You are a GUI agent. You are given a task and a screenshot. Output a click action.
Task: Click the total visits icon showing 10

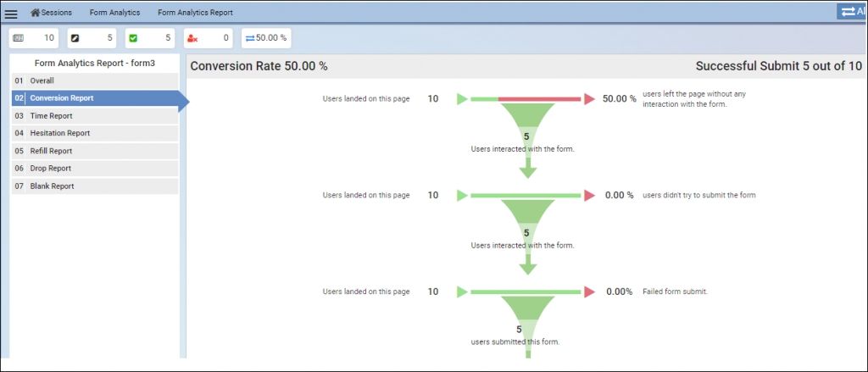pos(19,38)
